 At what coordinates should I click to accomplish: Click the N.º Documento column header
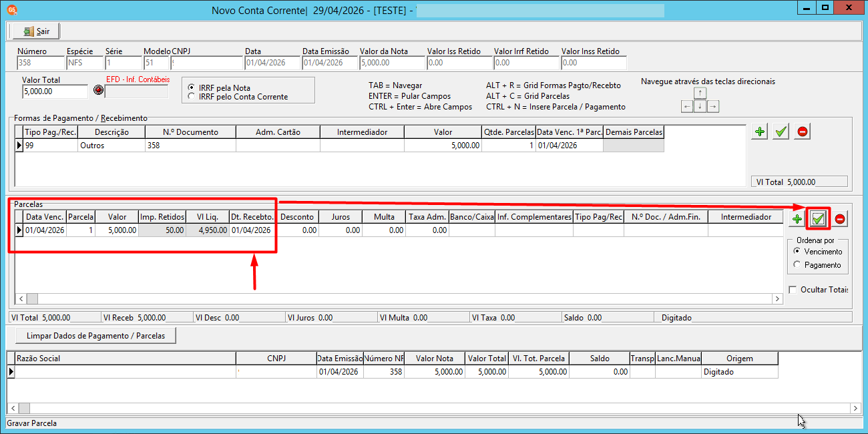click(x=190, y=132)
